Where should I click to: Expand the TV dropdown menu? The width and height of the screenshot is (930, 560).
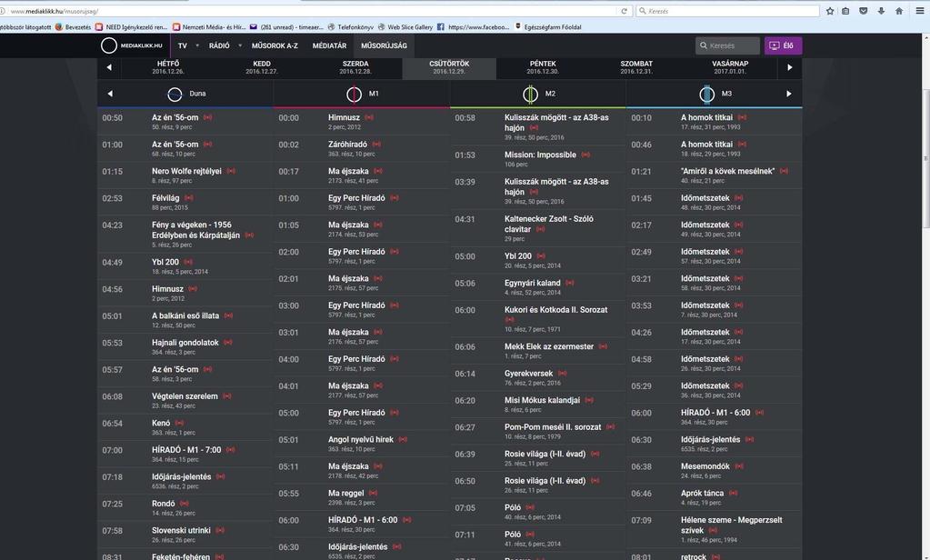(197, 45)
